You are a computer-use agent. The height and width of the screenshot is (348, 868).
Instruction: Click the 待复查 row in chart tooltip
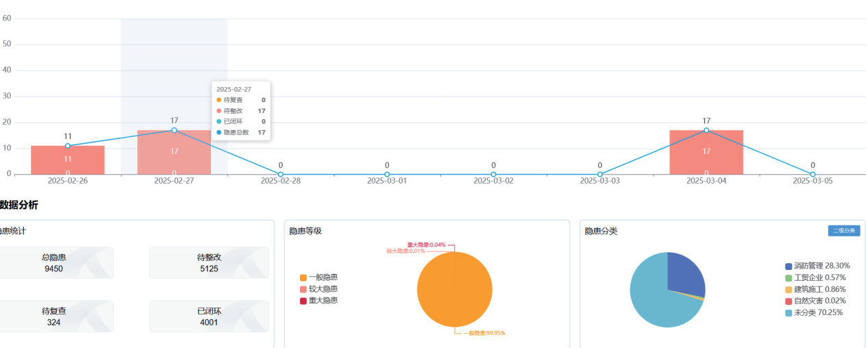point(240,100)
